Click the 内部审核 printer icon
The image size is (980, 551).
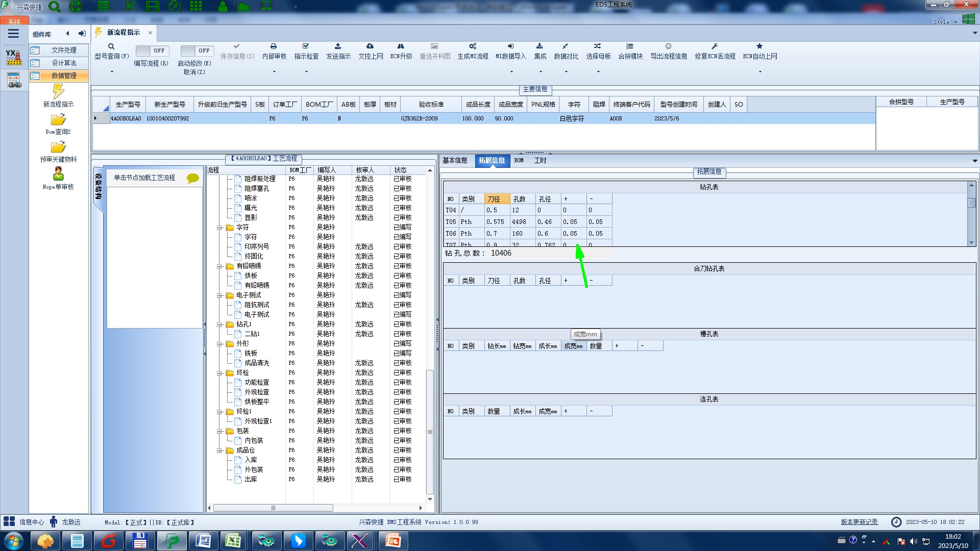(x=274, y=46)
